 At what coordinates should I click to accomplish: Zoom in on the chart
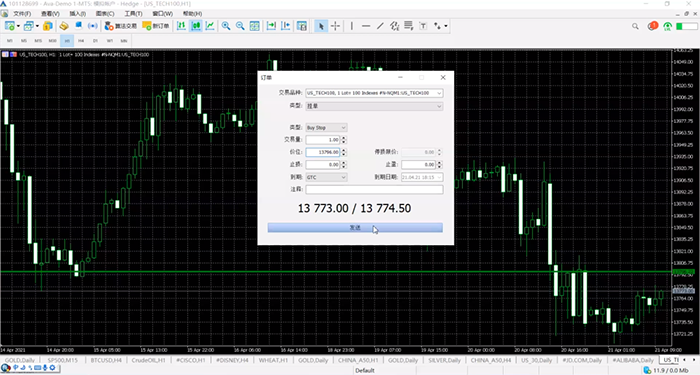coord(226,26)
